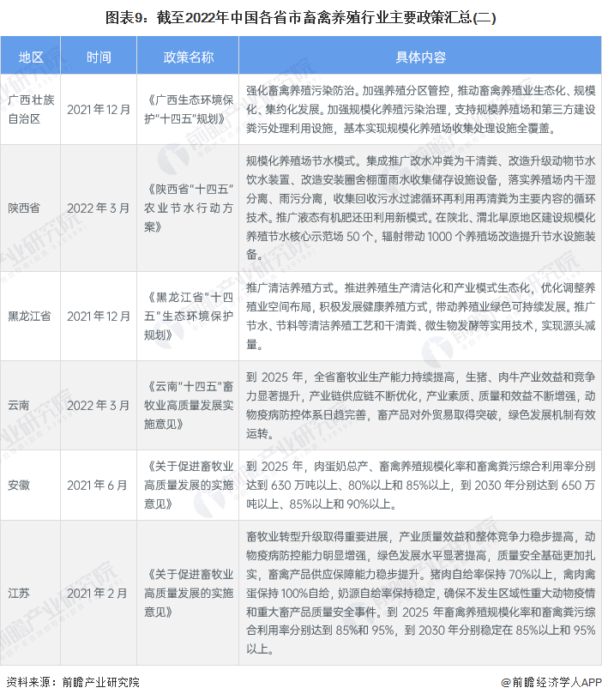Select the 广西壮族自治区 region cell
602x700 pixels.
[x=31, y=110]
